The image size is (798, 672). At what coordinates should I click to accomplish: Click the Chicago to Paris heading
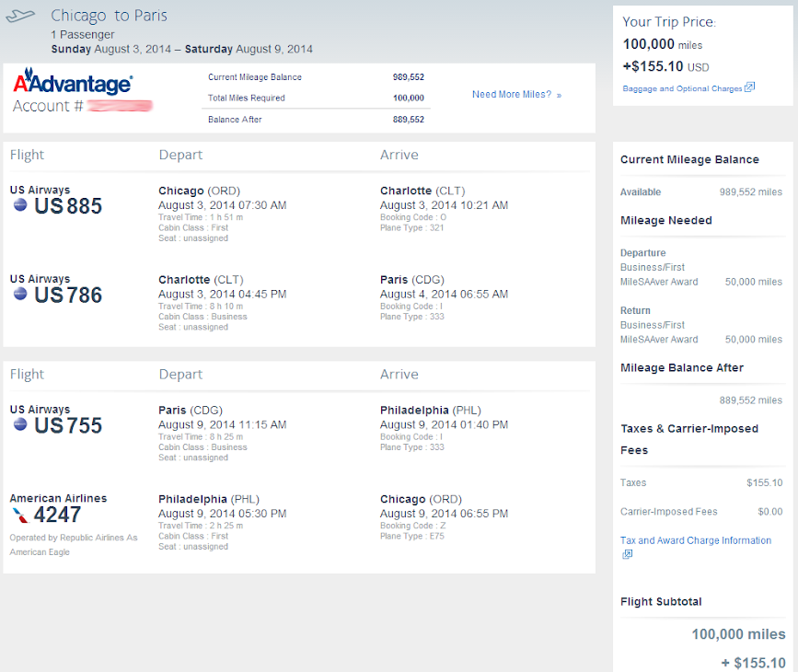tap(109, 16)
